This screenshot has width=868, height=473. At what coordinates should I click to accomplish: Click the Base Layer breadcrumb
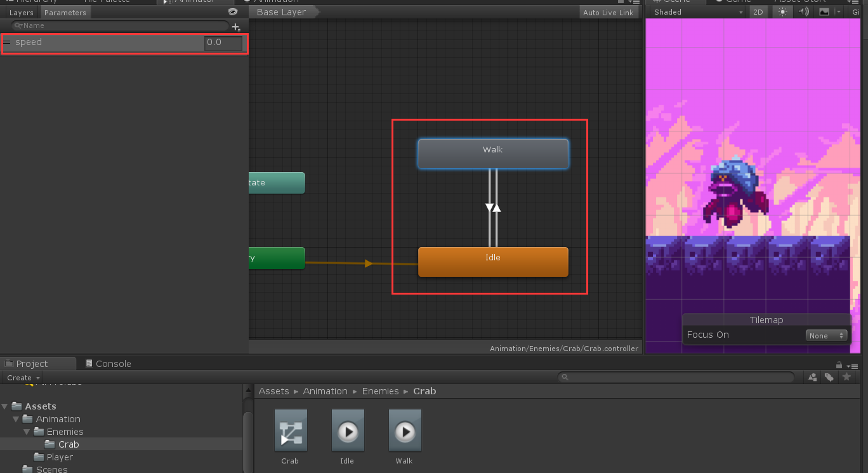click(x=282, y=11)
